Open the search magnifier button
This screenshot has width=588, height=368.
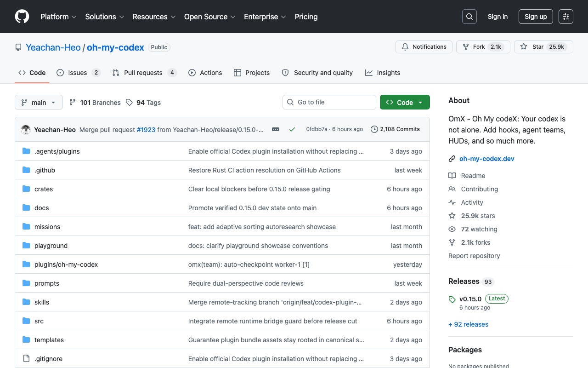[x=469, y=17]
